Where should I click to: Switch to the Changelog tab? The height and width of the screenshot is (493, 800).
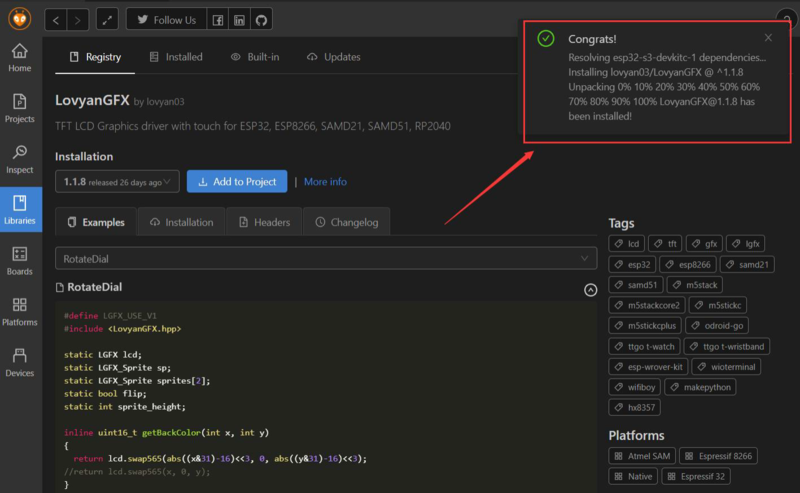tap(346, 222)
